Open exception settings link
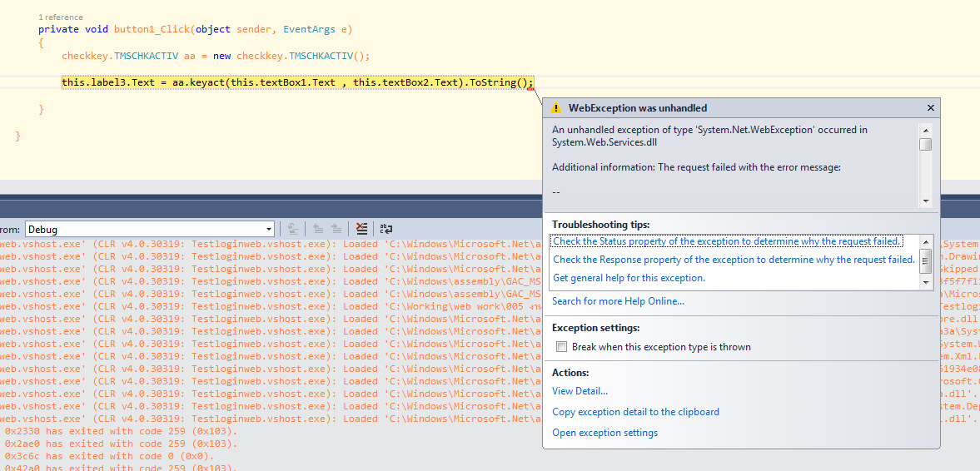 605,432
